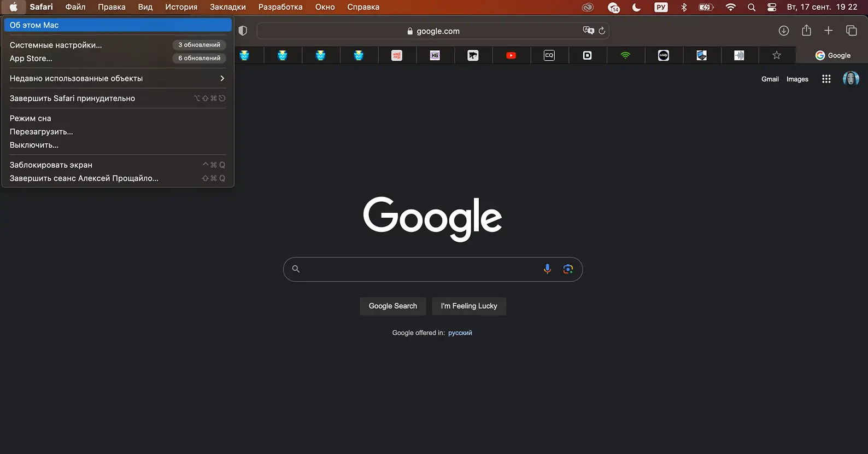This screenshot has width=868, height=454.
Task: Click the translate icon in address bar
Action: (x=588, y=31)
